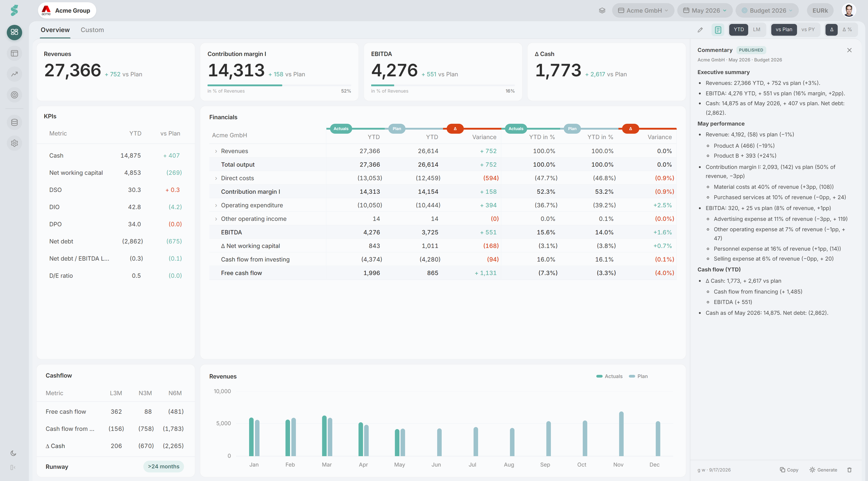Click the Copy commentary button
The image size is (868, 481).
tap(789, 470)
